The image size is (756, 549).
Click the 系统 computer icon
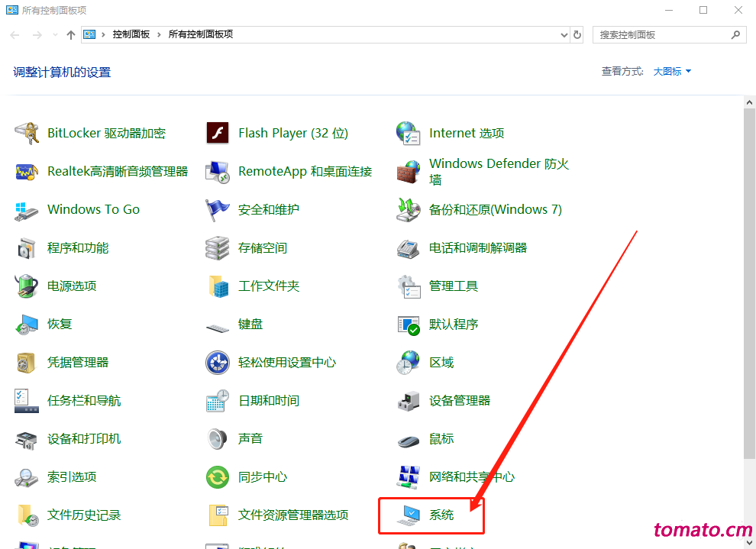[409, 515]
